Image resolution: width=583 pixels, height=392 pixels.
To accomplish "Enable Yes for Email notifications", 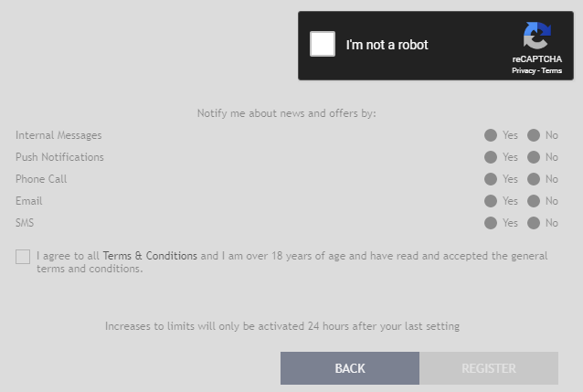I will point(491,201).
